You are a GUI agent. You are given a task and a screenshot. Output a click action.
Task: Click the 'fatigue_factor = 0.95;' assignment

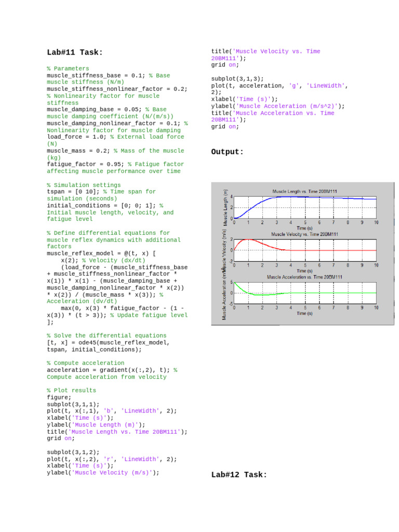86,164
